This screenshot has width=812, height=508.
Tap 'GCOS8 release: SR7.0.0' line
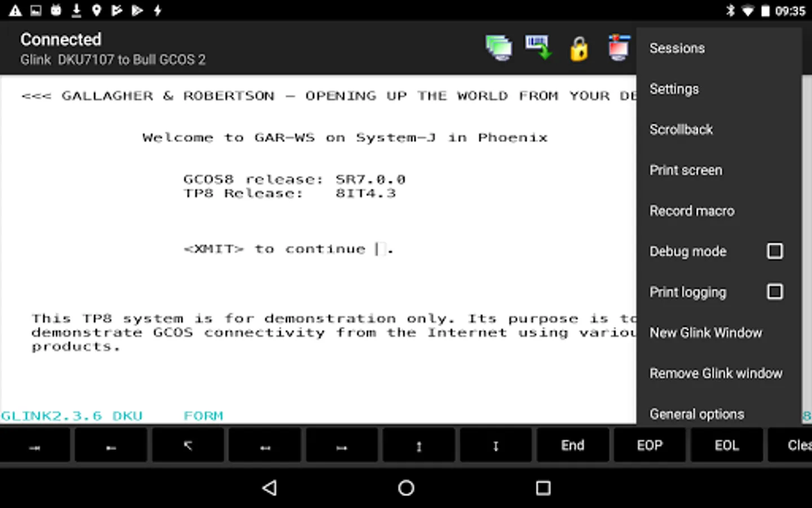(x=294, y=179)
